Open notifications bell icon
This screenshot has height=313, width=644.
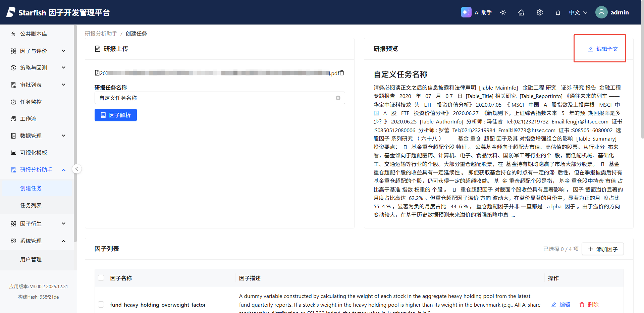[558, 13]
